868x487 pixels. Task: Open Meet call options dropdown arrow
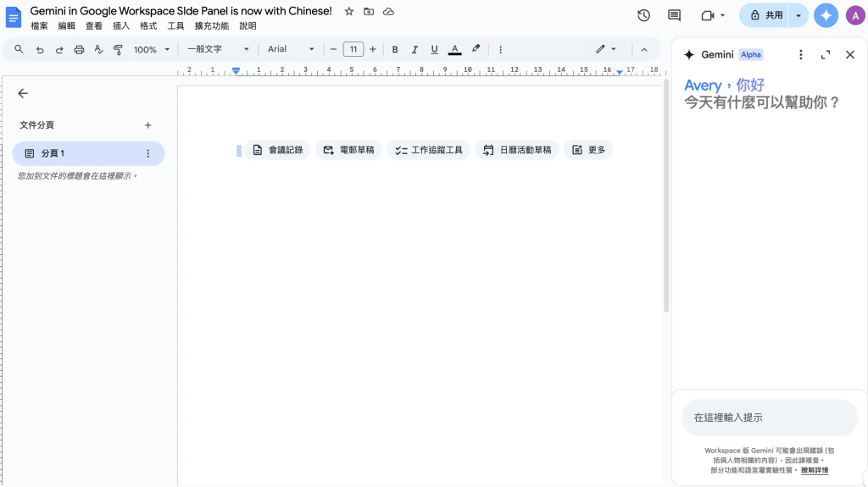pyautogui.click(x=722, y=15)
